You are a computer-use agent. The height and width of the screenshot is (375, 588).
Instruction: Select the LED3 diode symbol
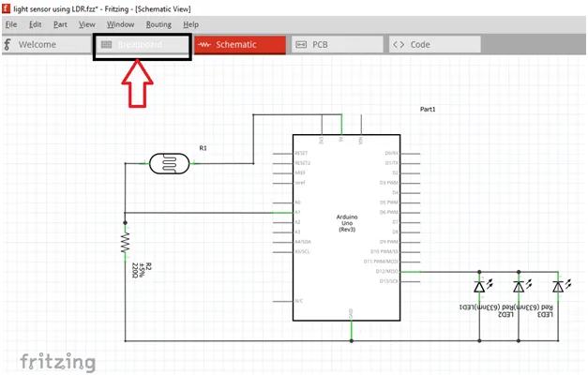point(558,287)
